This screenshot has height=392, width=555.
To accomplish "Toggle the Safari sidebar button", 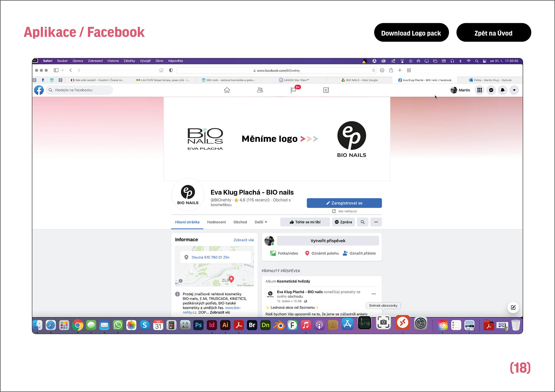I will pos(56,70).
